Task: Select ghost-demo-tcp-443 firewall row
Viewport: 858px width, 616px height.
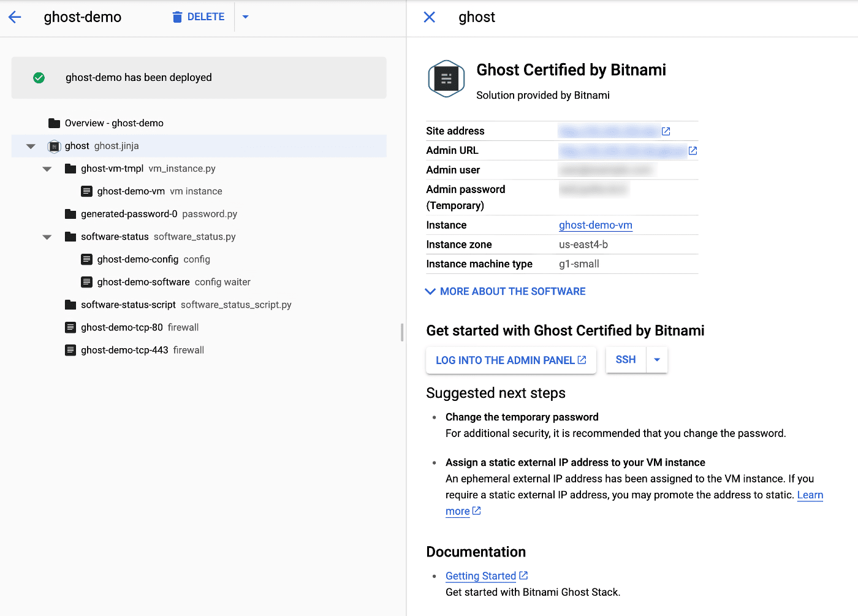Action: 199,350
